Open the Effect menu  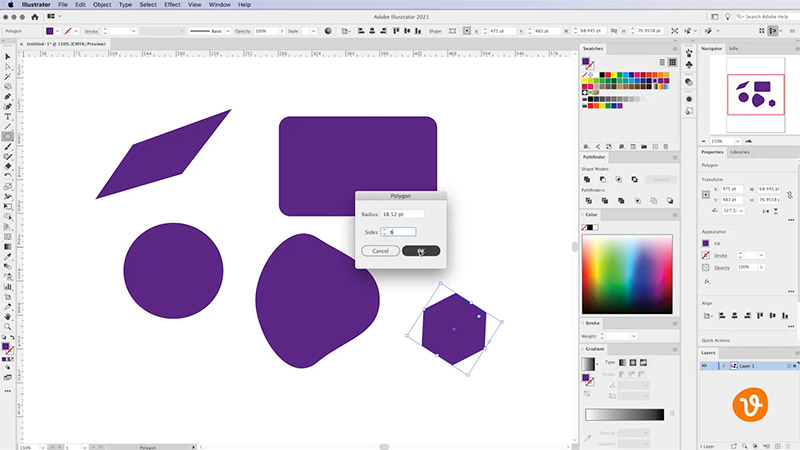[x=172, y=5]
